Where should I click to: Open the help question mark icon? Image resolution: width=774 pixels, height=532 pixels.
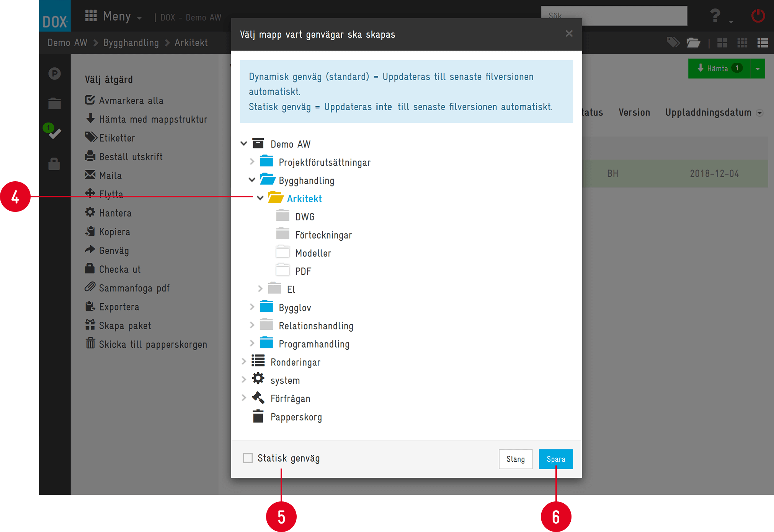tap(715, 16)
